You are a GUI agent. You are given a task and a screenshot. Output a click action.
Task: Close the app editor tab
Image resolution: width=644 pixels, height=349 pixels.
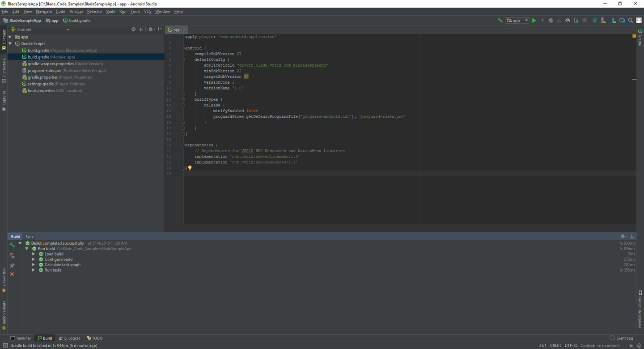(184, 30)
